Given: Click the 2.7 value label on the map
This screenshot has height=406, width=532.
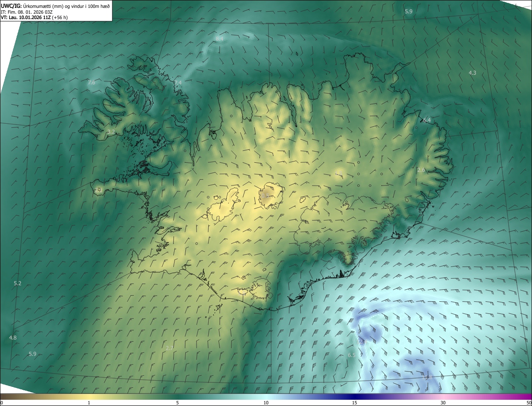Looking at the screenshot, I should pos(169,348).
